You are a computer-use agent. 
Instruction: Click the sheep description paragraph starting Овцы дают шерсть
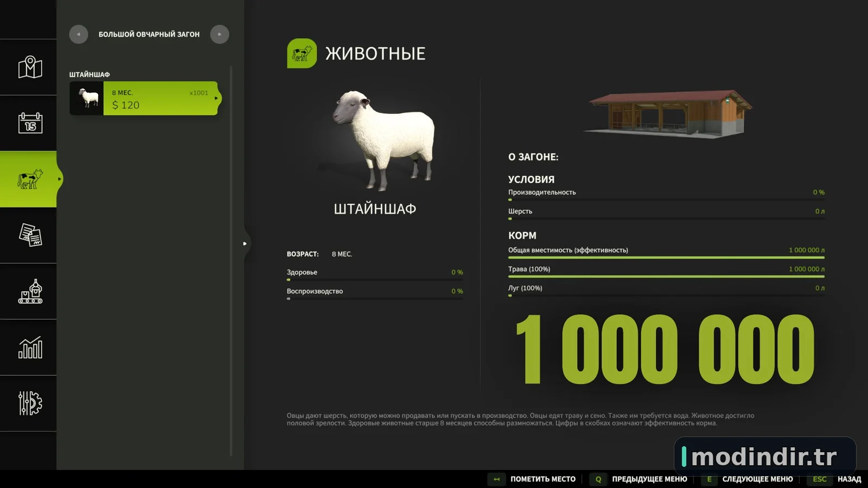click(520, 419)
